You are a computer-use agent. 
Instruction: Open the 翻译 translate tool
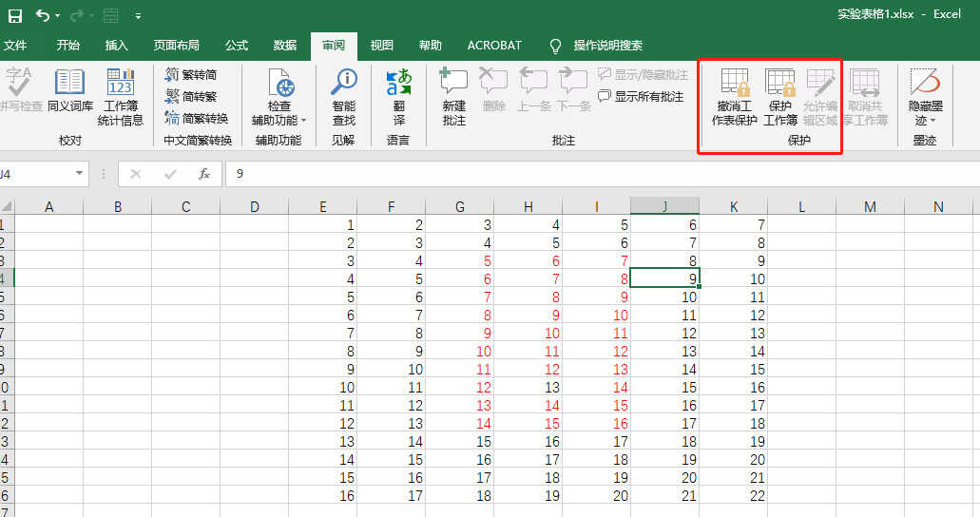(x=399, y=97)
